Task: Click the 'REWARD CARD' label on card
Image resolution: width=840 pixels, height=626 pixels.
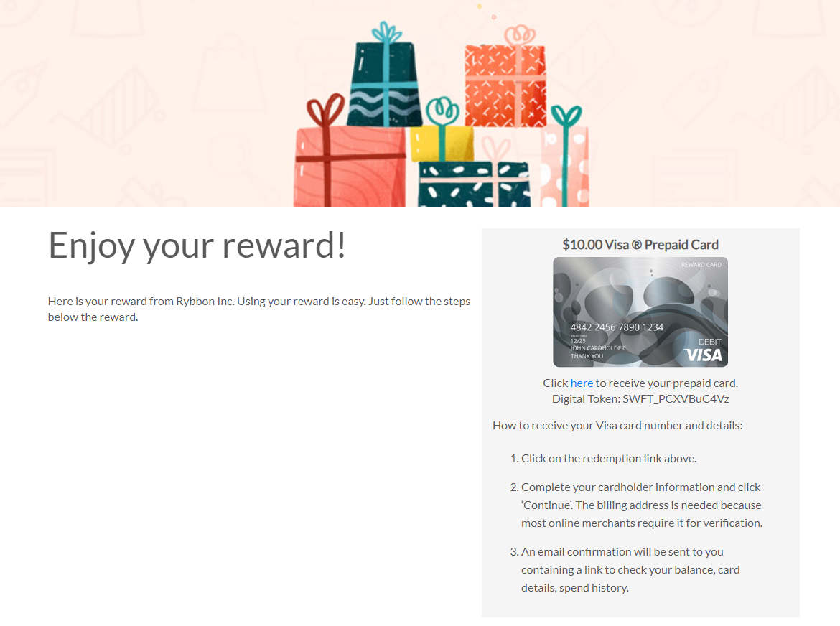Action: pyautogui.click(x=701, y=264)
